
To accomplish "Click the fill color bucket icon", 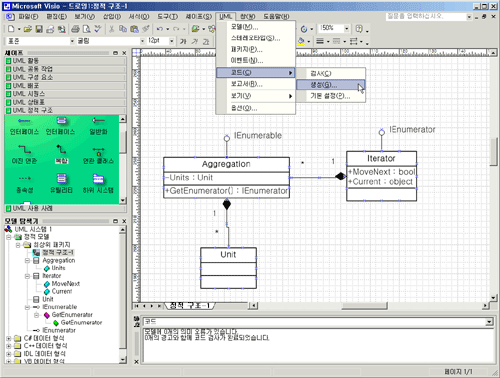I will coord(301,41).
